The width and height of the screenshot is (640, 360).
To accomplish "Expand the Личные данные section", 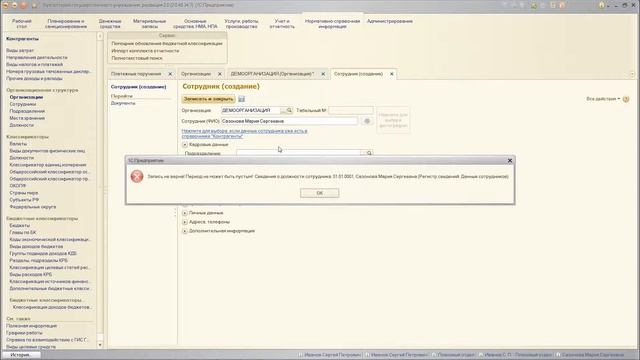I will pyautogui.click(x=185, y=213).
